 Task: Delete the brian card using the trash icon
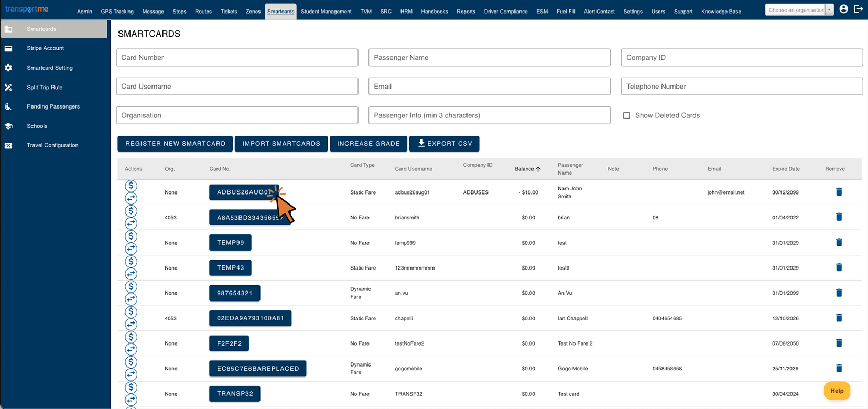[x=839, y=217]
